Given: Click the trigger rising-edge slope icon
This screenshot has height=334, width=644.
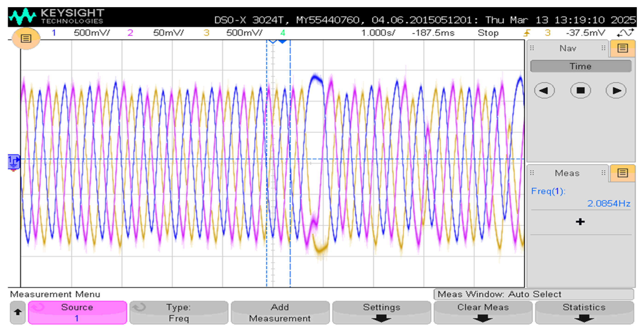Looking at the screenshot, I should pyautogui.click(x=527, y=33).
